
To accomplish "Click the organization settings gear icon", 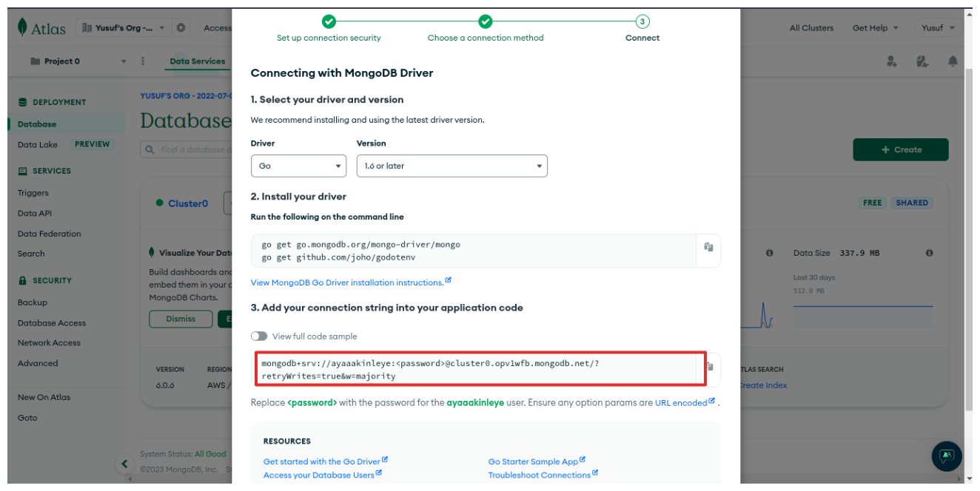I will click(x=181, y=28).
